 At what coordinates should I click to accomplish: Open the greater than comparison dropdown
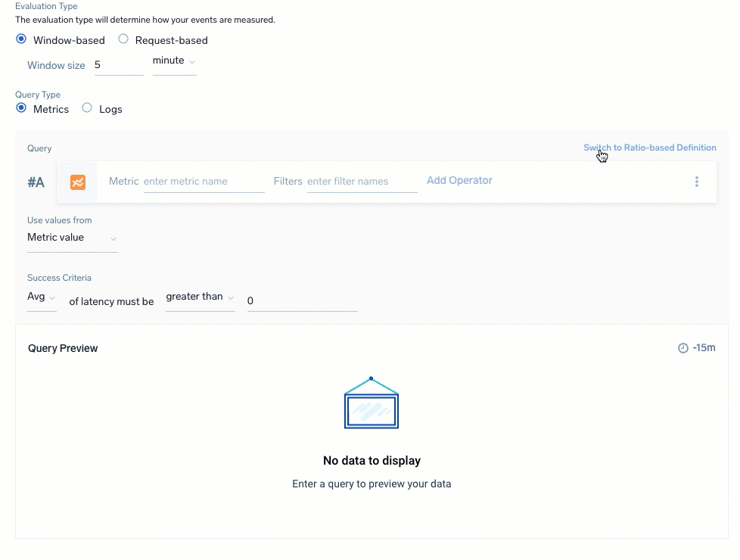[198, 297]
